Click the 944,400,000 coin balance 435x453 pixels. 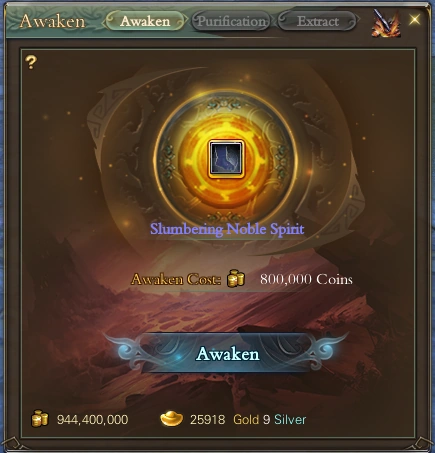pos(92,419)
